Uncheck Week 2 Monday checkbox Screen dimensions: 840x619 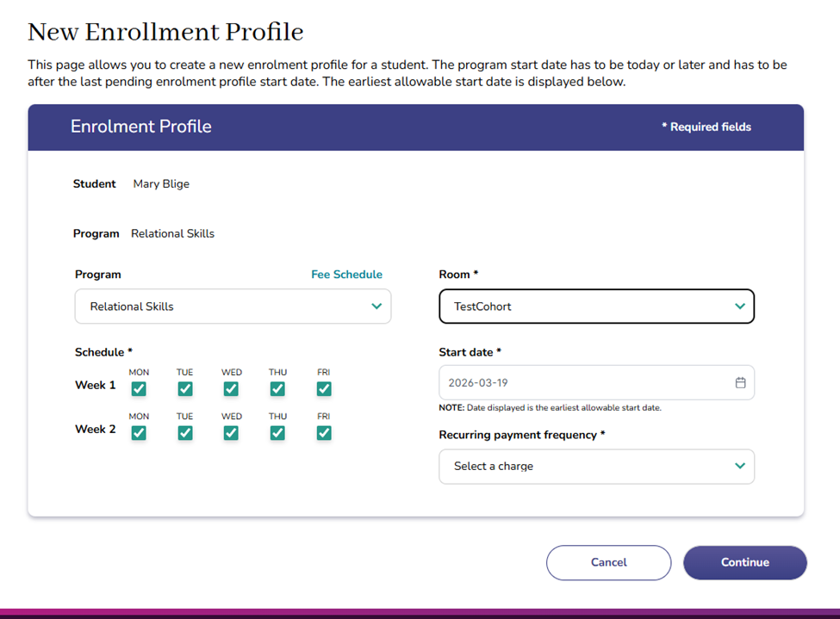click(x=139, y=433)
